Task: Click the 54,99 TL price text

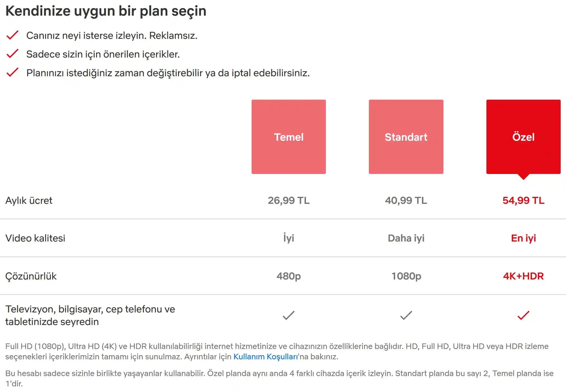Action: coord(523,200)
